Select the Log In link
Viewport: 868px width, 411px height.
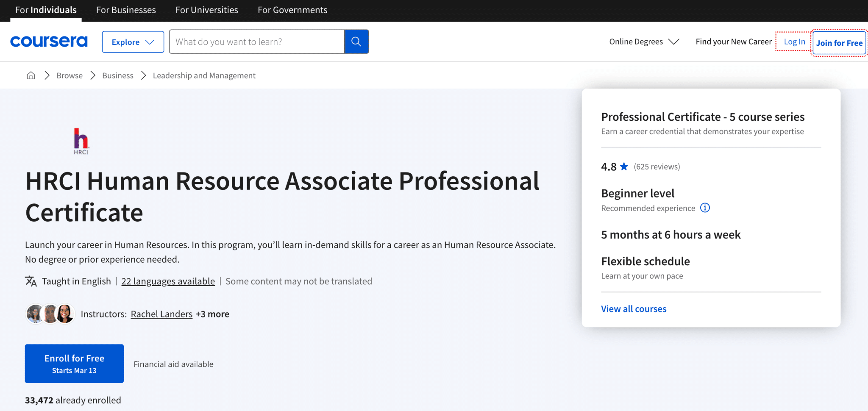pos(794,42)
